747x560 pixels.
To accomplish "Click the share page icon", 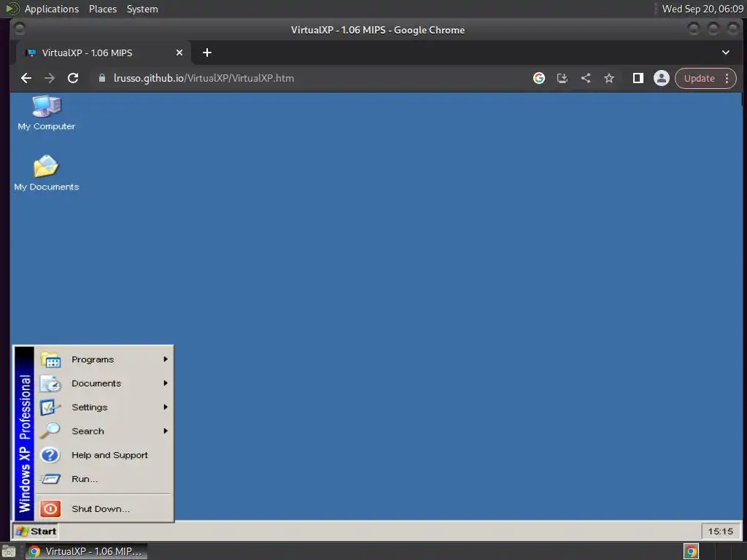I will click(586, 78).
